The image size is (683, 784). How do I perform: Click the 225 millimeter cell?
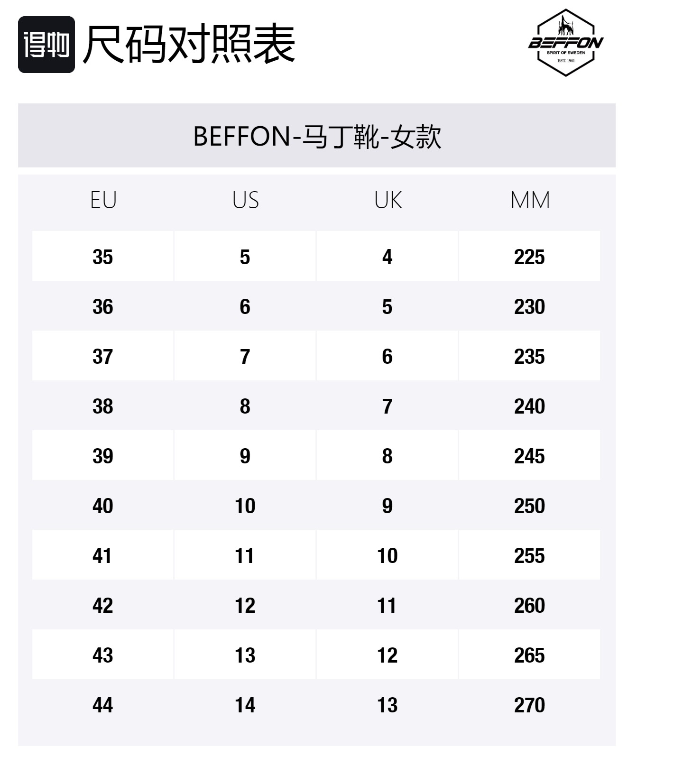(529, 257)
